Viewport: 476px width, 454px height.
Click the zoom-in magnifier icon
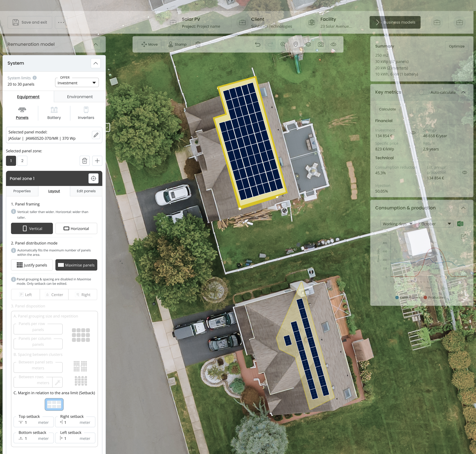coord(283,45)
